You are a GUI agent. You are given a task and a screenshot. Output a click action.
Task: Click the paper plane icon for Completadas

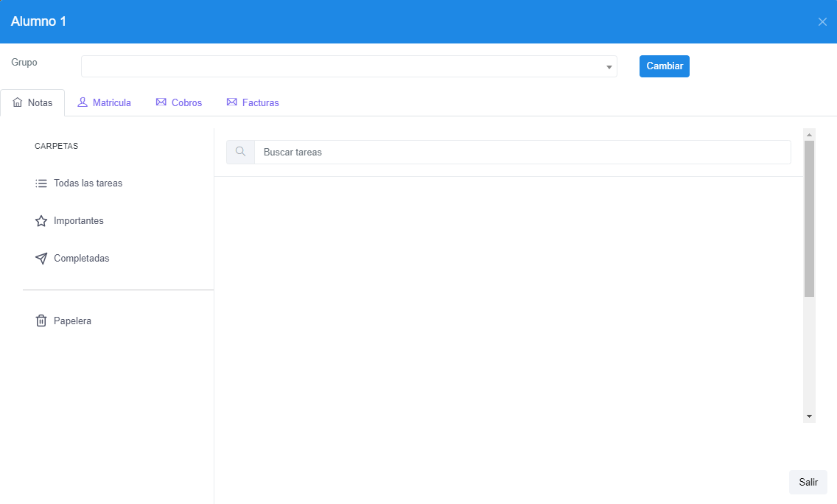[41, 259]
